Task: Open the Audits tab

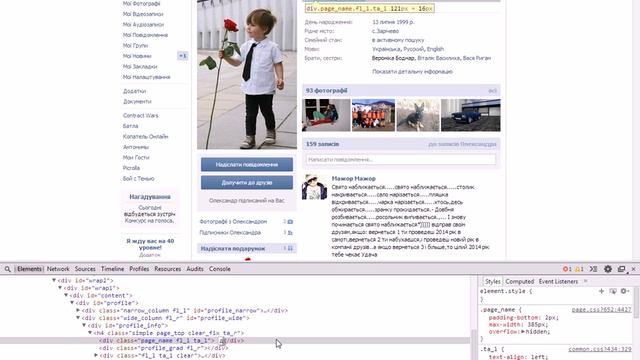Action: (x=195, y=269)
